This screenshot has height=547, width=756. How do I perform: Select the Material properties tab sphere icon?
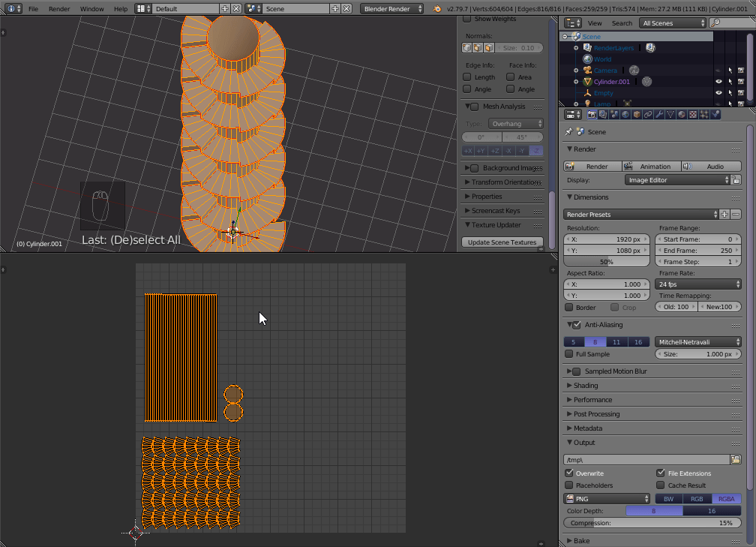tap(682, 114)
